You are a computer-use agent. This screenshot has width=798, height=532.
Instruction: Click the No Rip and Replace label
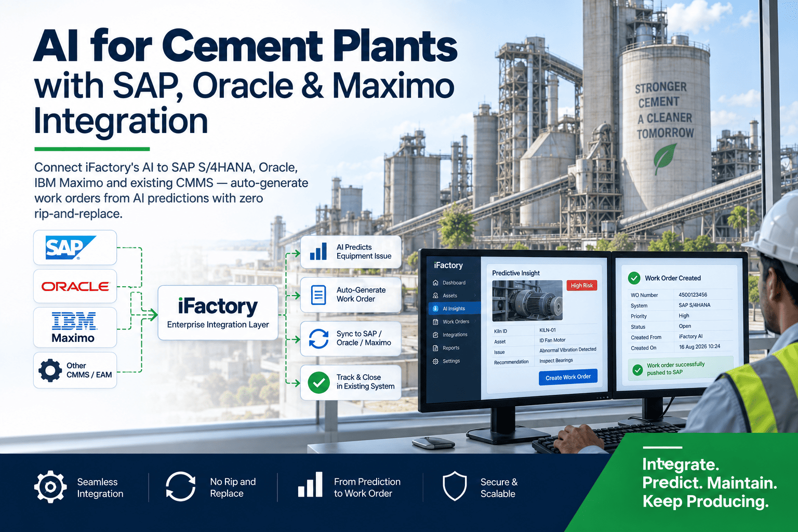[233, 487]
